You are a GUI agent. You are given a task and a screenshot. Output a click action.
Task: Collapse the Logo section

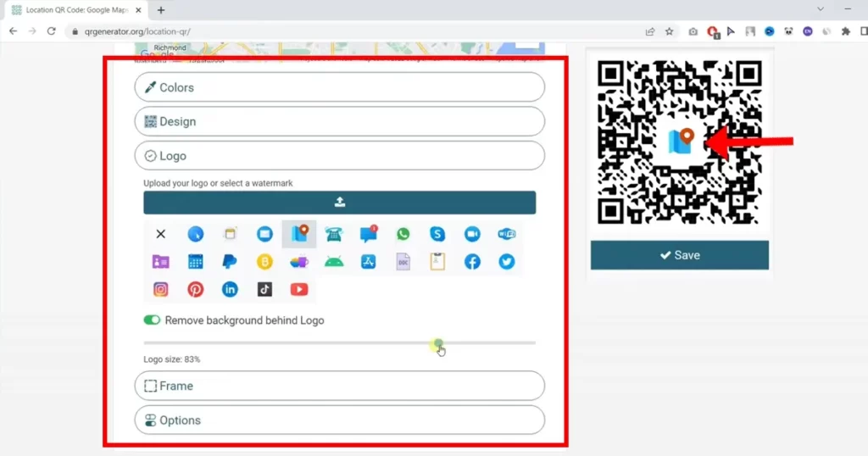point(339,156)
